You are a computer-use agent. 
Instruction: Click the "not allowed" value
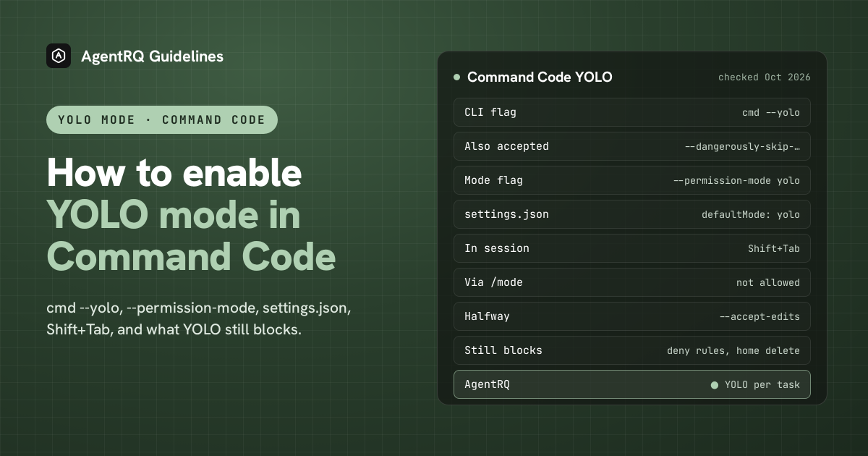coord(768,282)
